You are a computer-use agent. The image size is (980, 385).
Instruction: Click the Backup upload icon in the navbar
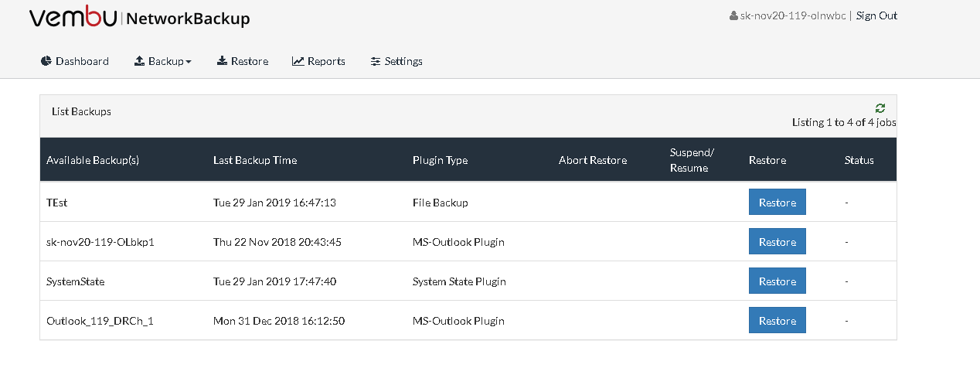[x=140, y=61]
